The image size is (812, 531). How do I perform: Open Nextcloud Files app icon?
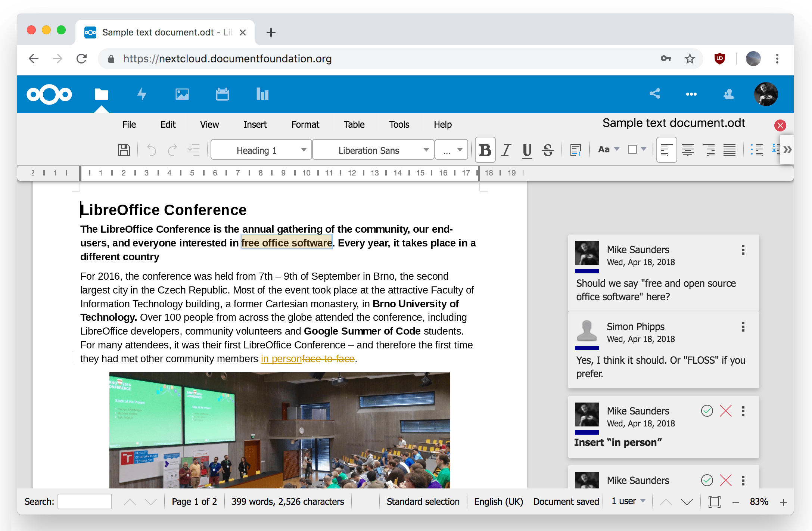coord(101,94)
